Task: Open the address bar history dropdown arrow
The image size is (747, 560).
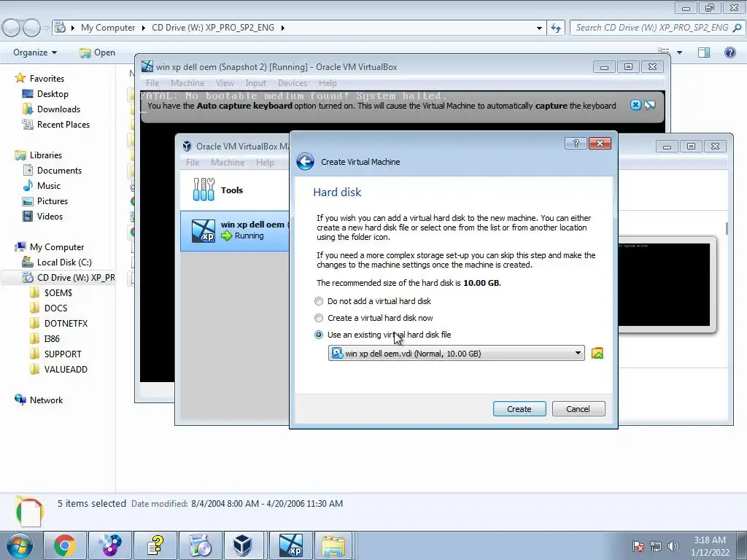Action: point(539,28)
